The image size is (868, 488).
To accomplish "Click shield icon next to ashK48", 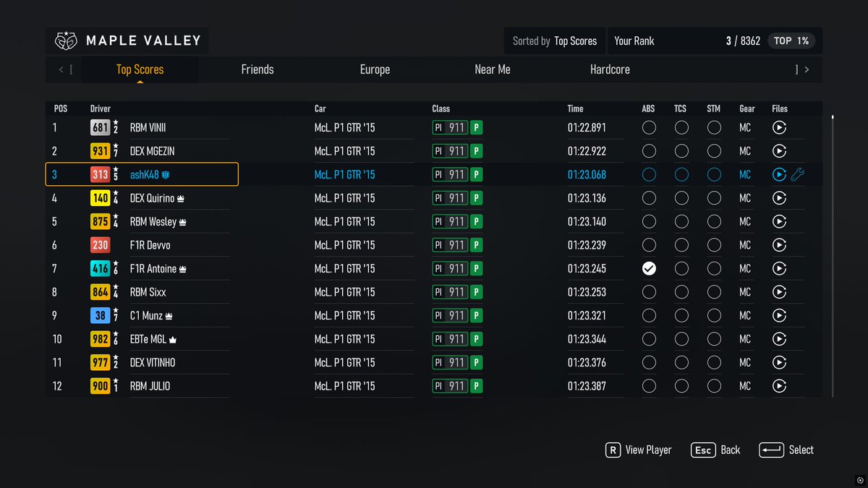I will pyautogui.click(x=165, y=175).
